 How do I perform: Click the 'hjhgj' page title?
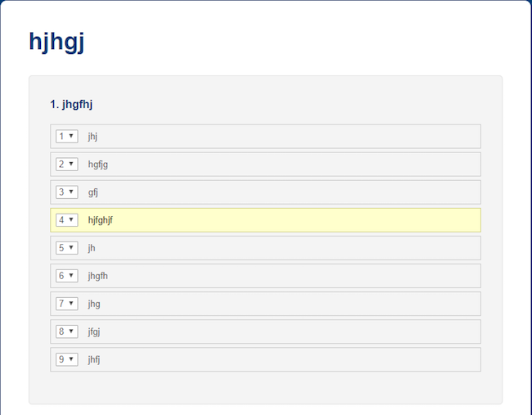(x=56, y=42)
